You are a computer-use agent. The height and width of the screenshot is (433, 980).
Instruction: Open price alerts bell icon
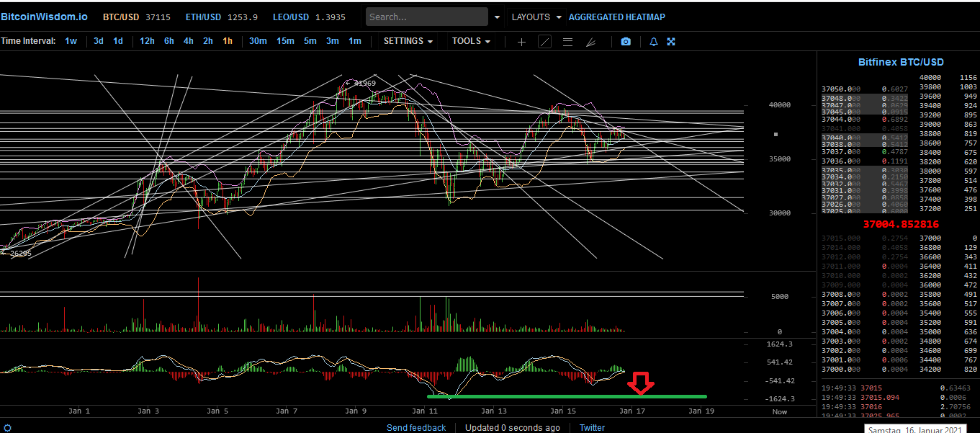point(654,42)
